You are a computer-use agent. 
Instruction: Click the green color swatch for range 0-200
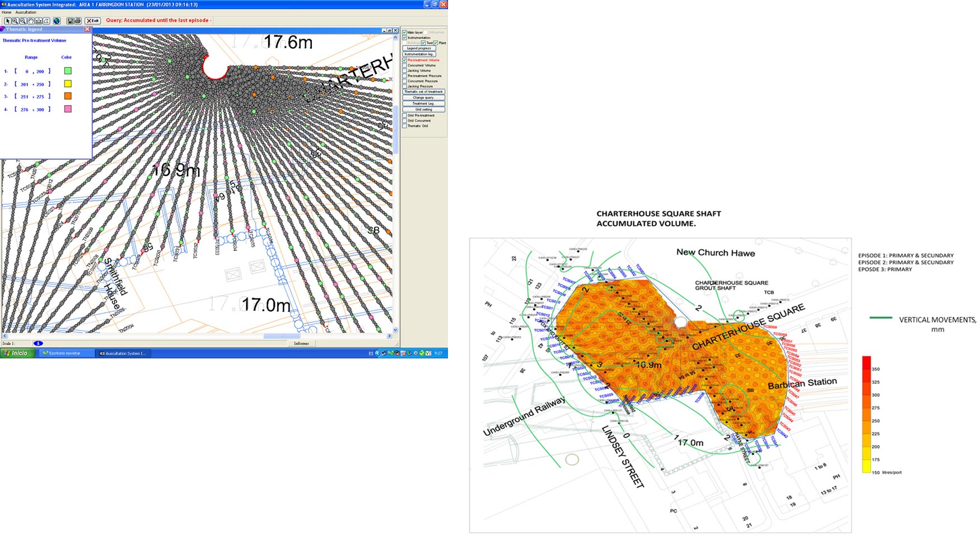coord(68,71)
